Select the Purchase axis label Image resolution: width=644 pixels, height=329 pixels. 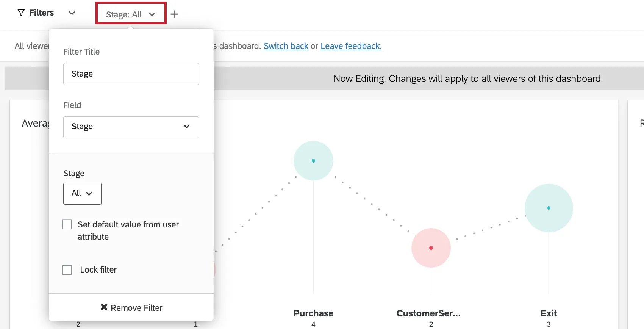tap(313, 313)
